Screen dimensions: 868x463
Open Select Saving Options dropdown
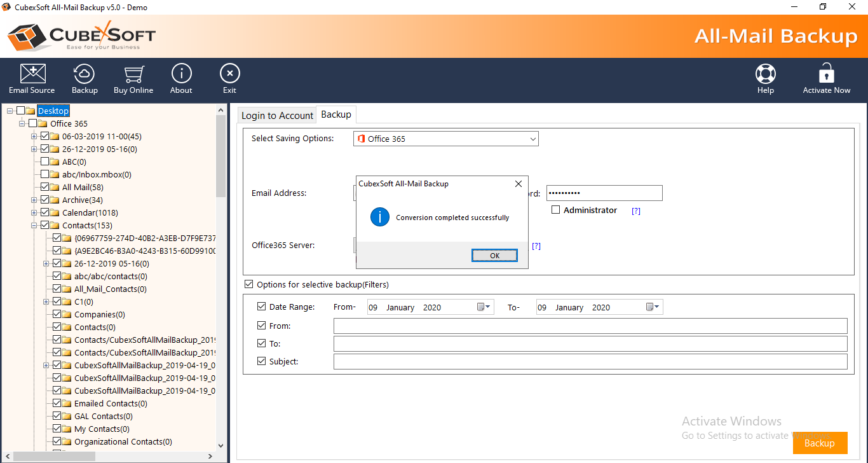[445, 139]
